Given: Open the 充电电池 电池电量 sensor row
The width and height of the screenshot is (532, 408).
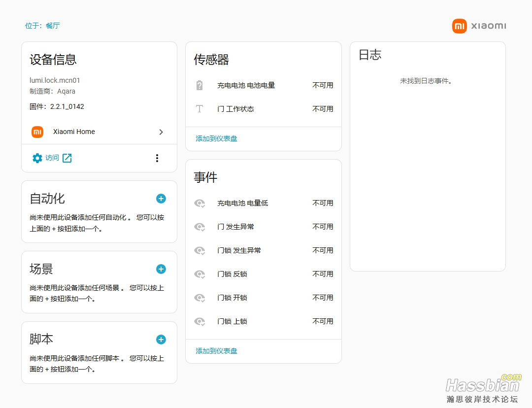Looking at the screenshot, I should (263, 85).
